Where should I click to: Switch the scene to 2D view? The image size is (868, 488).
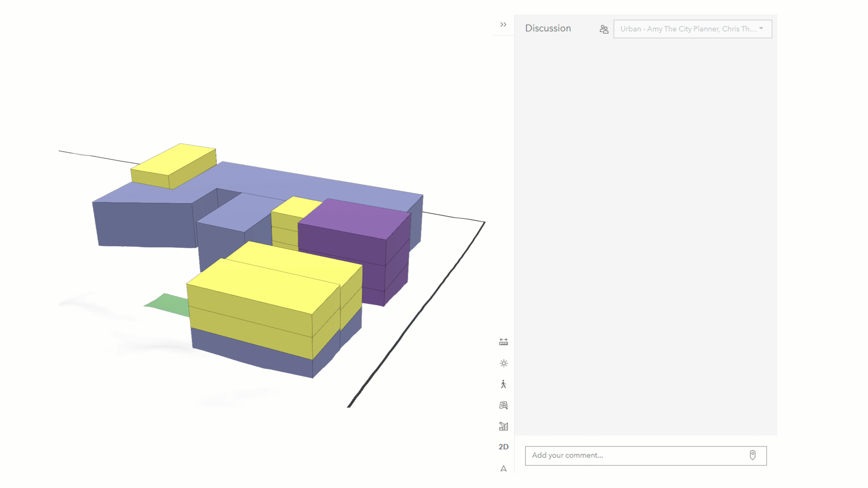click(x=504, y=447)
